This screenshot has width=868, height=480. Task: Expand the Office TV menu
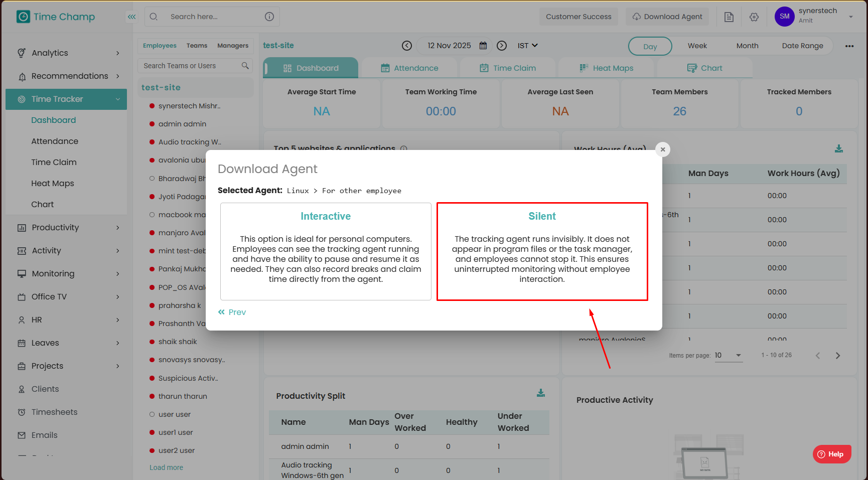coord(66,296)
